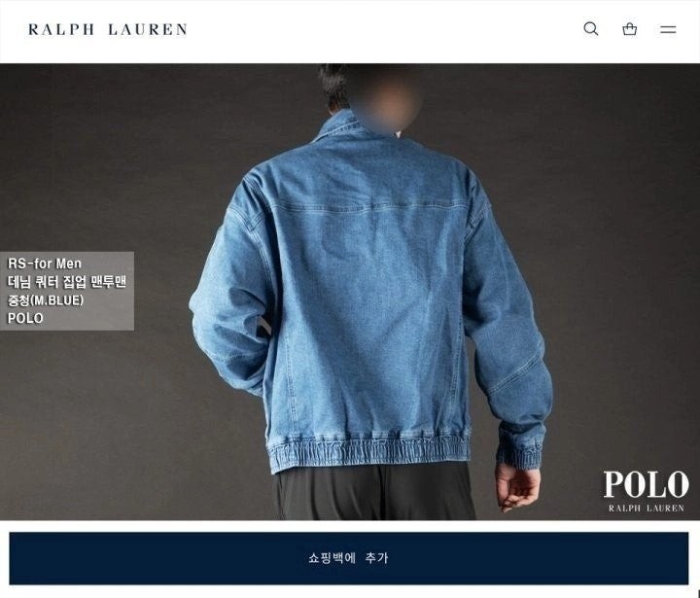This screenshot has width=700, height=598.
Task: Click the Ralph Lauren header logo
Action: point(108,29)
